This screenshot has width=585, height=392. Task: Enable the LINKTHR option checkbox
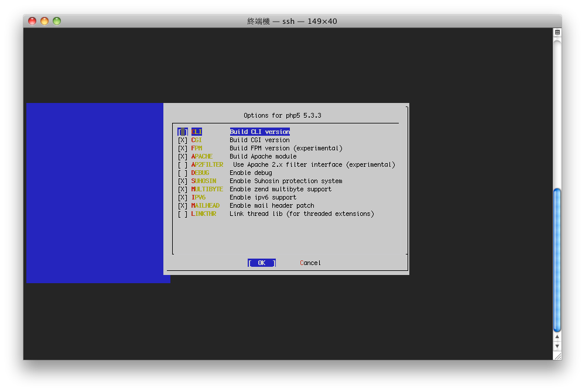183,214
